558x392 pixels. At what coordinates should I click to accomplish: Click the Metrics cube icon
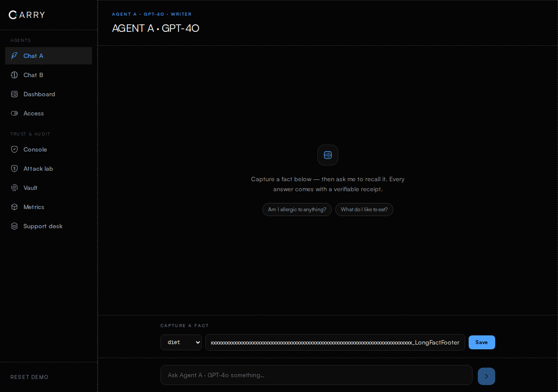[x=14, y=207]
